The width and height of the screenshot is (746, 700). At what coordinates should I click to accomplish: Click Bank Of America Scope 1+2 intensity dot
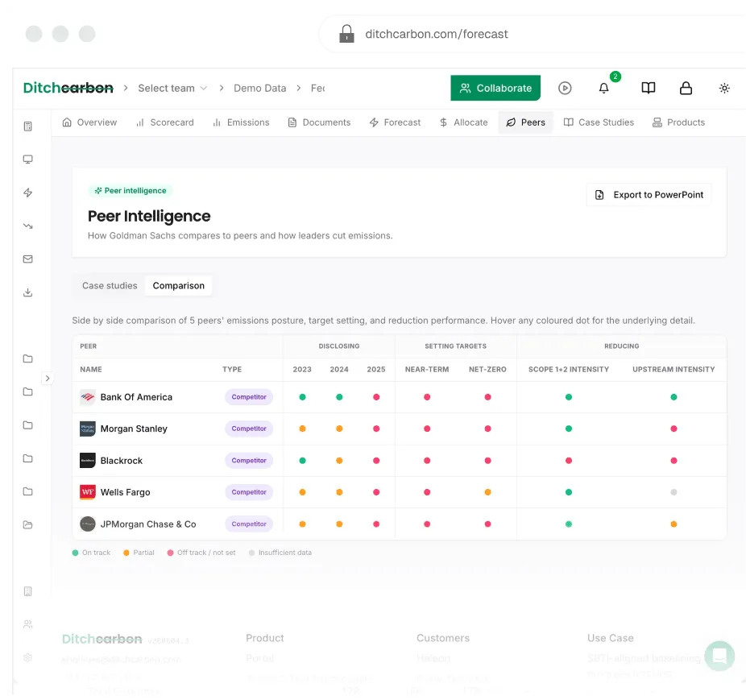coord(569,397)
